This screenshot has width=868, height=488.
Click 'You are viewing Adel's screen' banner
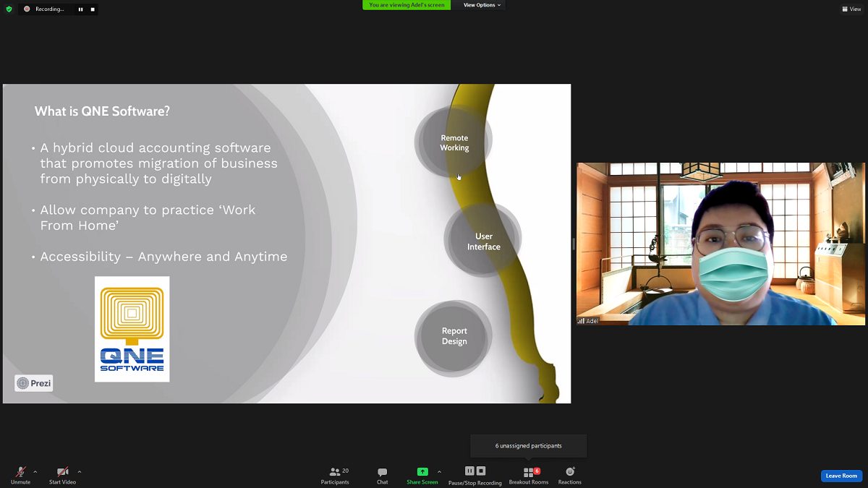pos(407,5)
